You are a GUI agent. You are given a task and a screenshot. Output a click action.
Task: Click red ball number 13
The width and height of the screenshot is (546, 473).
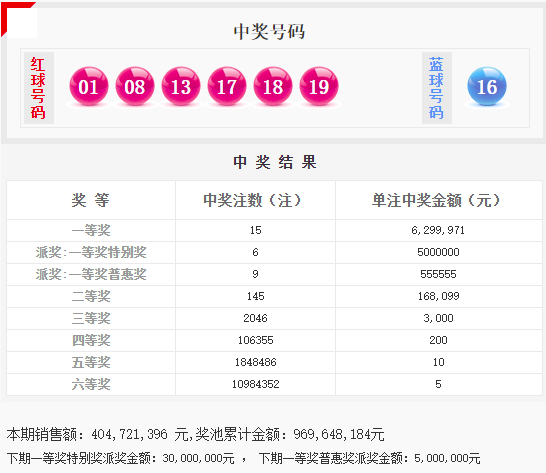181,86
